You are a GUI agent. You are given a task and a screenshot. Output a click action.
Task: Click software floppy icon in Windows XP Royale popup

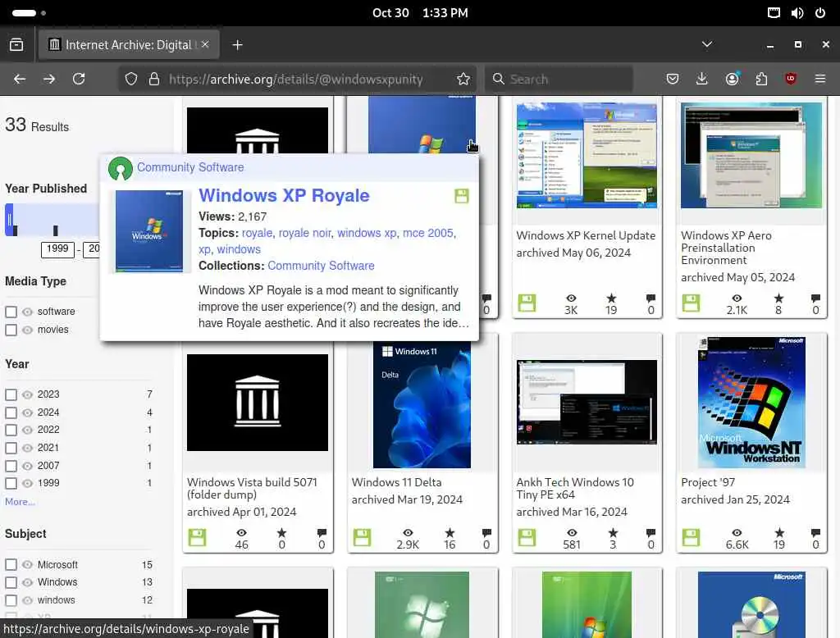coord(462,195)
